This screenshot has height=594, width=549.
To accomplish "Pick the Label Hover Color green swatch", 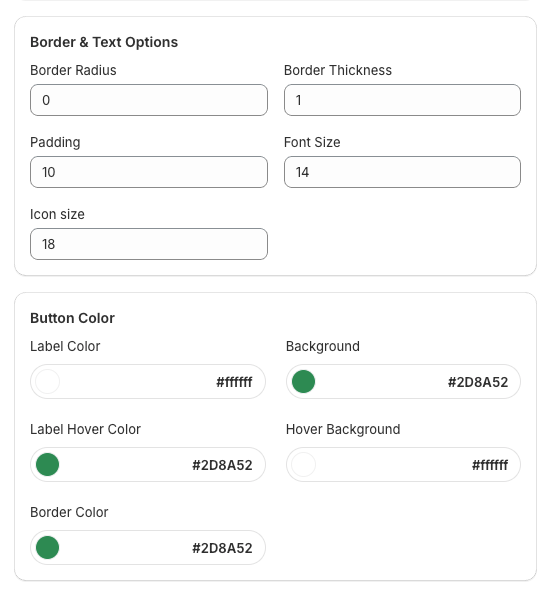I will [47, 464].
